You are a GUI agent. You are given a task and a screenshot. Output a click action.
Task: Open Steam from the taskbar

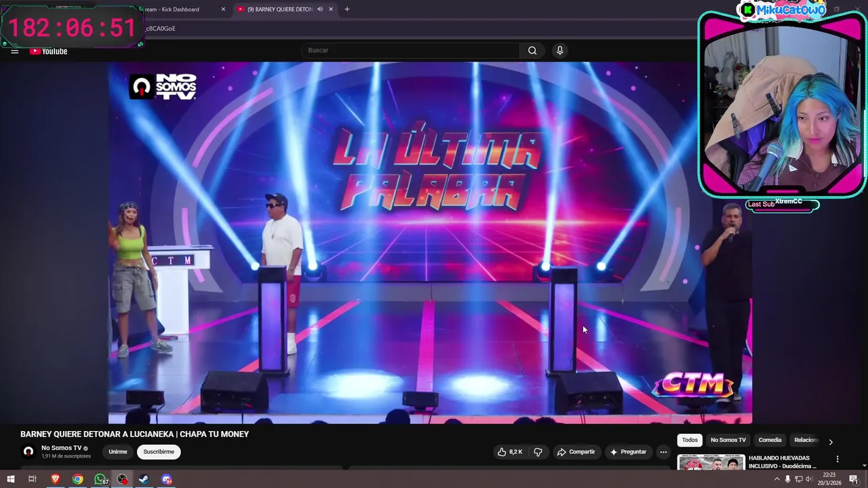pos(144,479)
